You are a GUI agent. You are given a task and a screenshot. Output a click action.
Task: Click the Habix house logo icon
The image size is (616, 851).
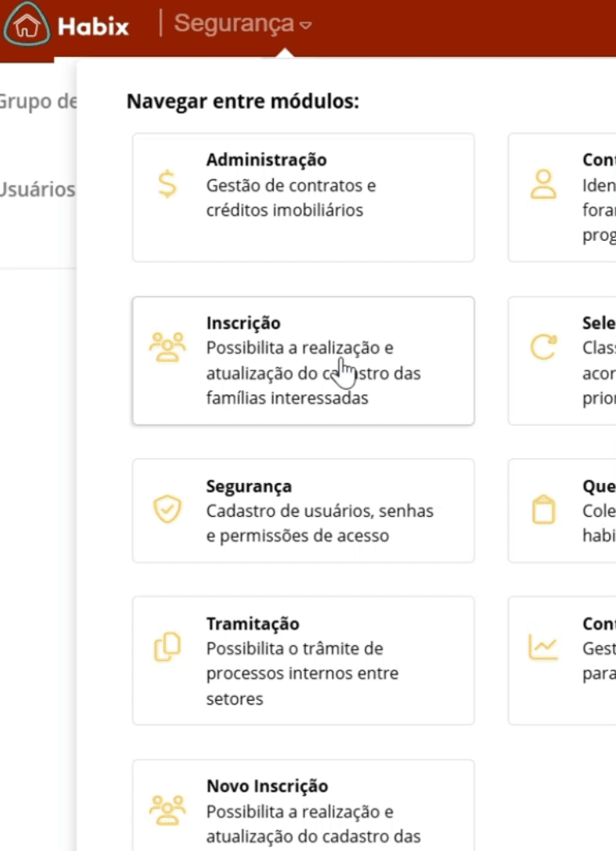pyautogui.click(x=27, y=25)
